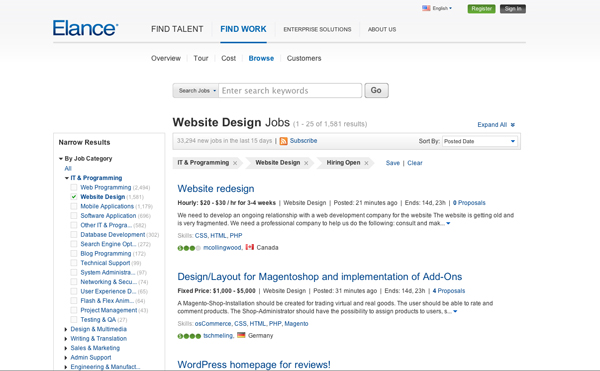Click the green Register button
The height and width of the screenshot is (371, 600).
[x=481, y=9]
